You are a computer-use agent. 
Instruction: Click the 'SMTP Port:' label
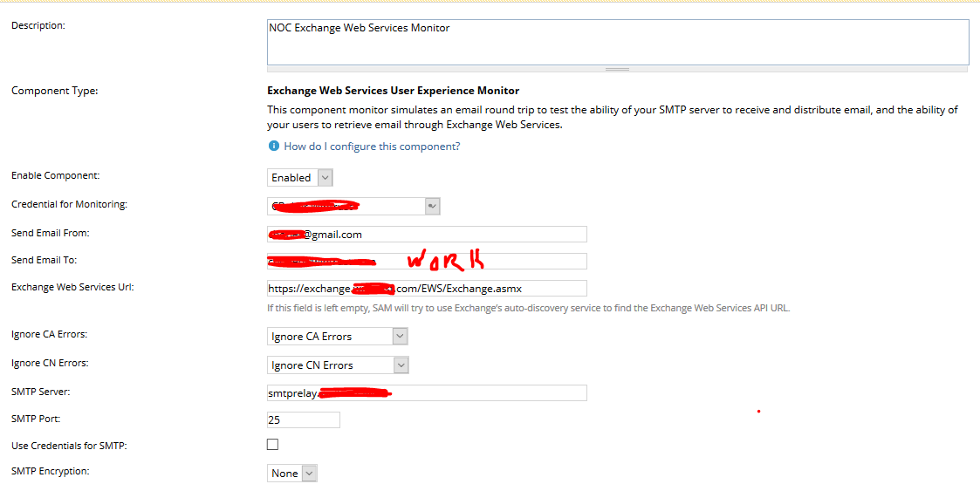coord(36,419)
